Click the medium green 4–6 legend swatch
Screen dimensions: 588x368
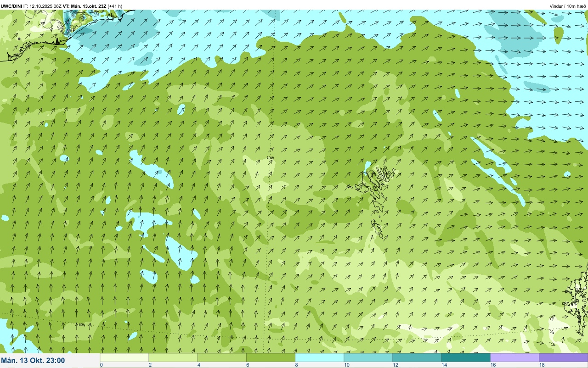[x=222, y=357]
